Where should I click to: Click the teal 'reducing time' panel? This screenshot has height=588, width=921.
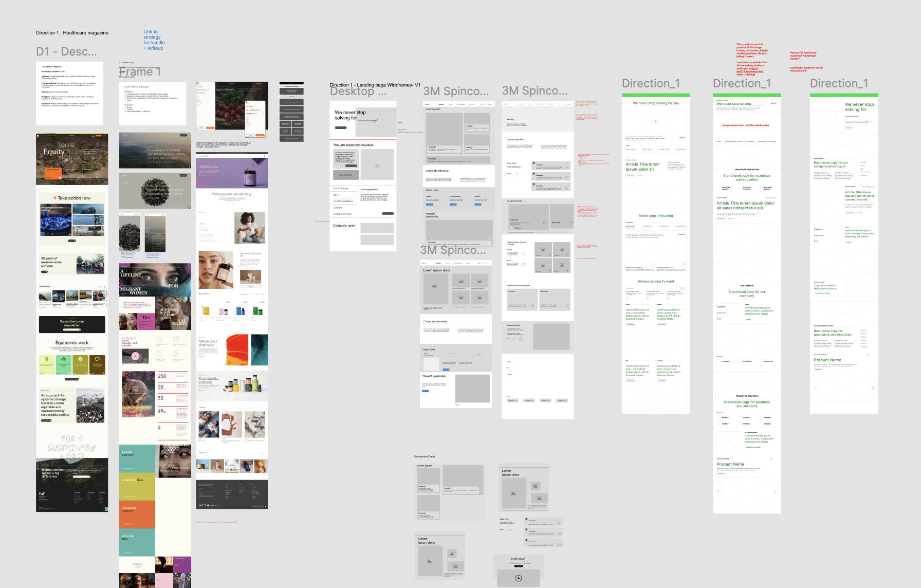(x=137, y=542)
